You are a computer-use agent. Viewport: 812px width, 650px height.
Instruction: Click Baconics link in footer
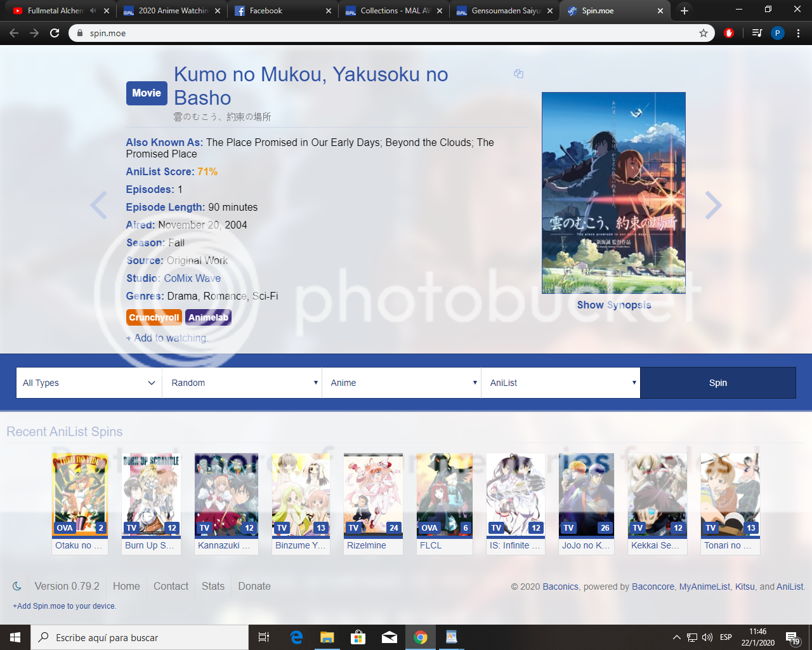coord(560,587)
